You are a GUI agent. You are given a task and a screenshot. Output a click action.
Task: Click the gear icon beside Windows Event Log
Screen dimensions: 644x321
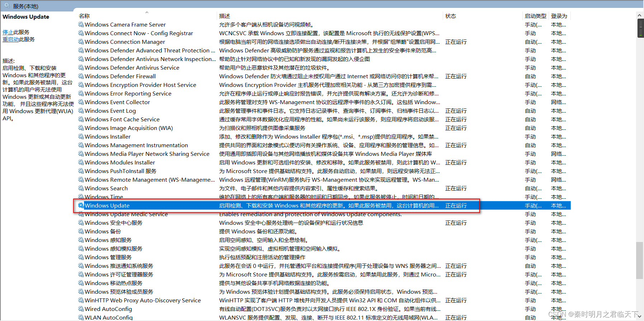[81, 111]
